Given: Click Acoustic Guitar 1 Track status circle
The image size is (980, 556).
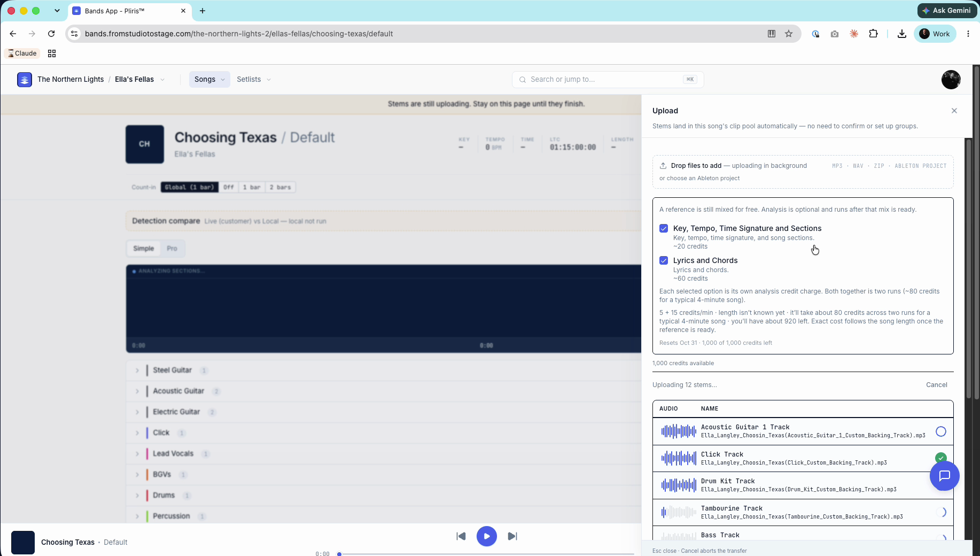Looking at the screenshot, I should (940, 431).
